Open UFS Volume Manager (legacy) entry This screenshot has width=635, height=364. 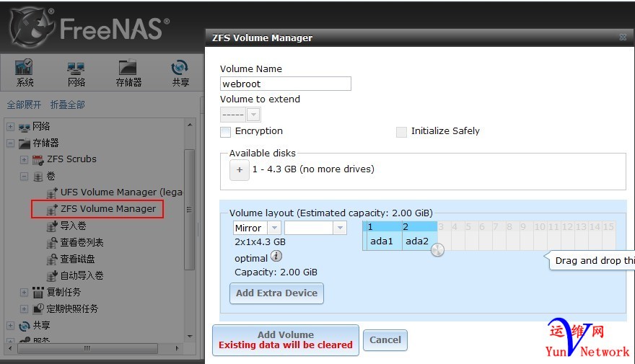tap(121, 192)
